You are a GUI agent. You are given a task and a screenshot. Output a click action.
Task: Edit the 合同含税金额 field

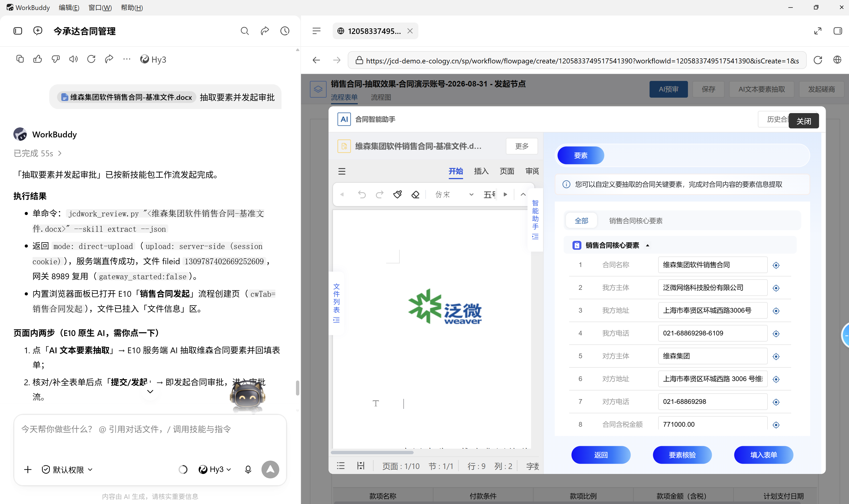point(712,424)
